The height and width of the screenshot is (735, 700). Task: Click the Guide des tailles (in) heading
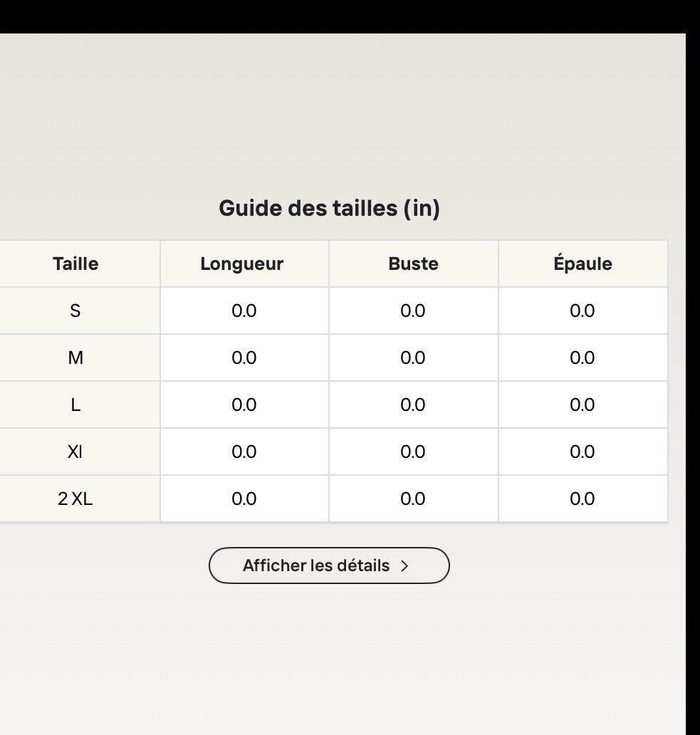(x=330, y=208)
